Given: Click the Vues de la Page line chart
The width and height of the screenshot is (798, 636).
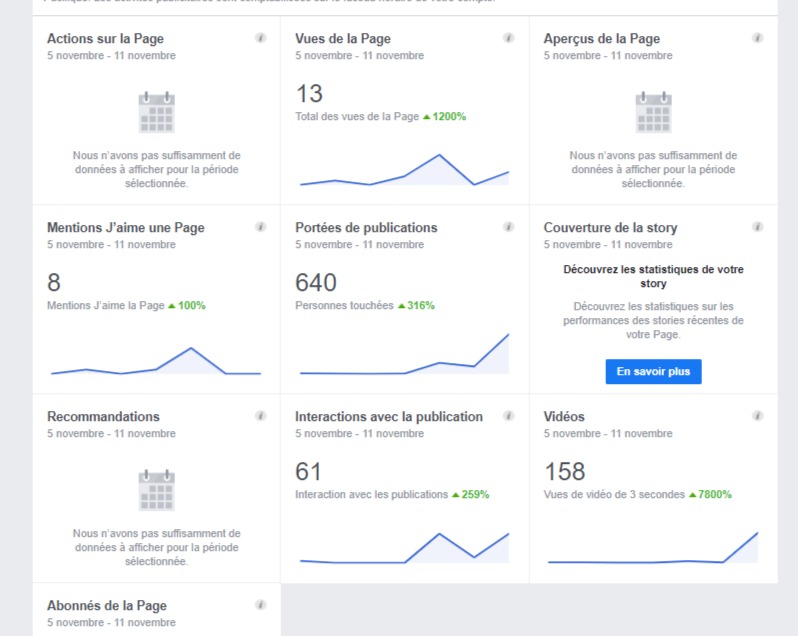Looking at the screenshot, I should (404, 171).
